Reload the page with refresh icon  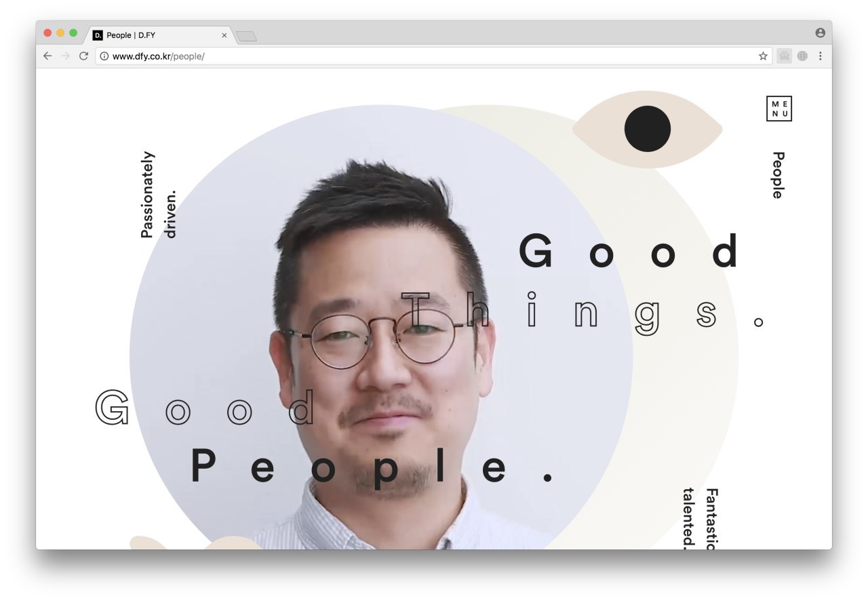tap(83, 56)
